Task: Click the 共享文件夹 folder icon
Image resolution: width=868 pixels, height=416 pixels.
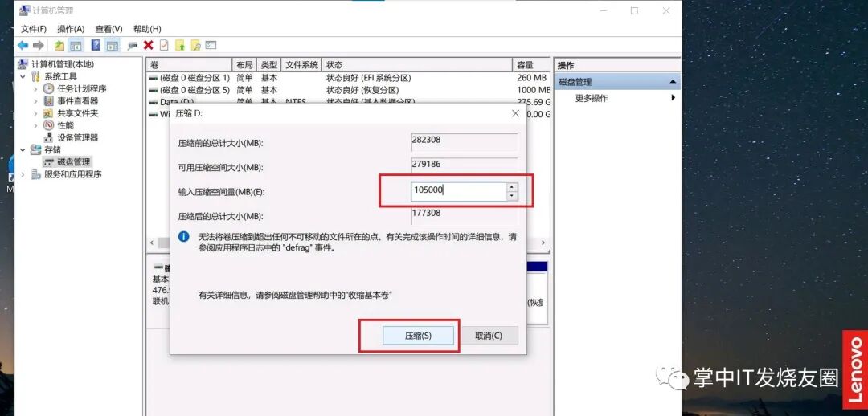Action: 49,113
